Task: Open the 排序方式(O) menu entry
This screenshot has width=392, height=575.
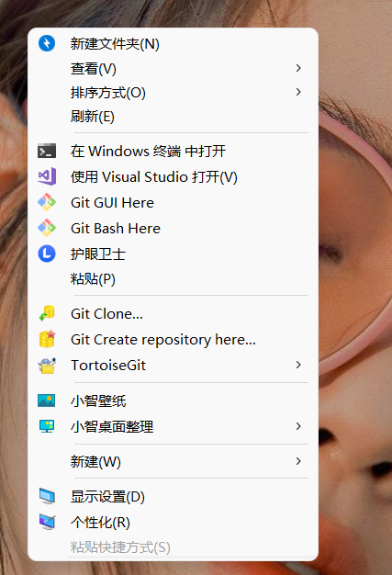Action: pyautogui.click(x=173, y=93)
